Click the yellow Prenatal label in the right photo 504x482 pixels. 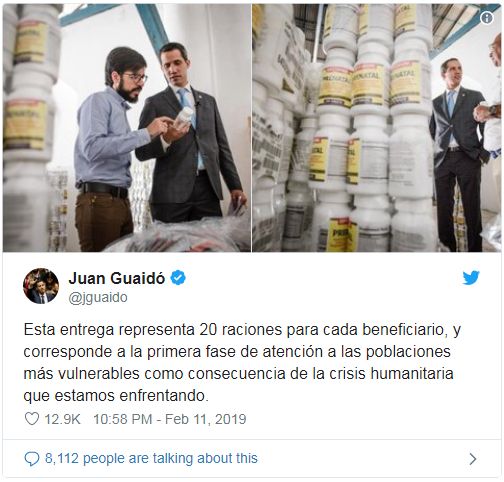click(x=368, y=85)
